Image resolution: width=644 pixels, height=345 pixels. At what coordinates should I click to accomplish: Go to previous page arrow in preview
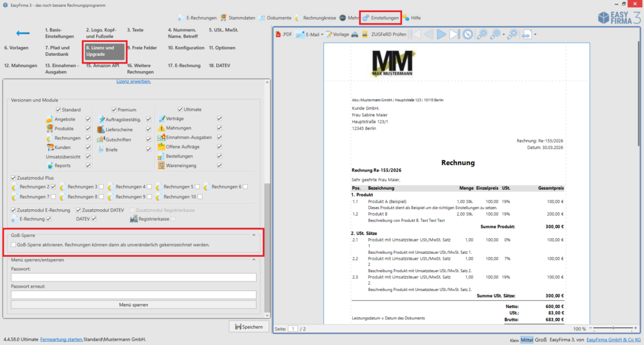[428, 35]
